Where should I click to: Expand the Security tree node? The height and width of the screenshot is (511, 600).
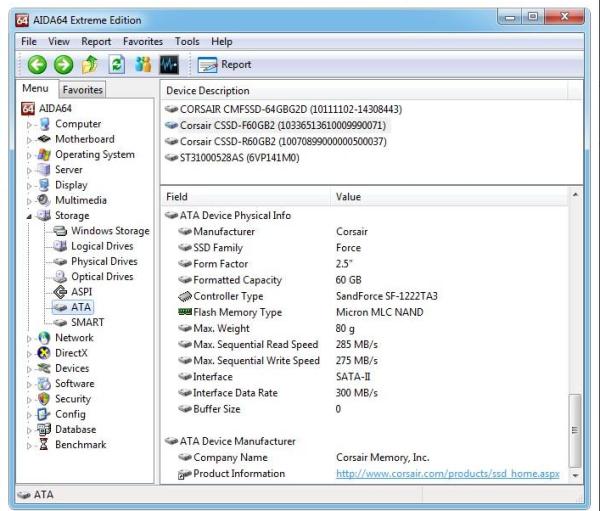[29, 400]
